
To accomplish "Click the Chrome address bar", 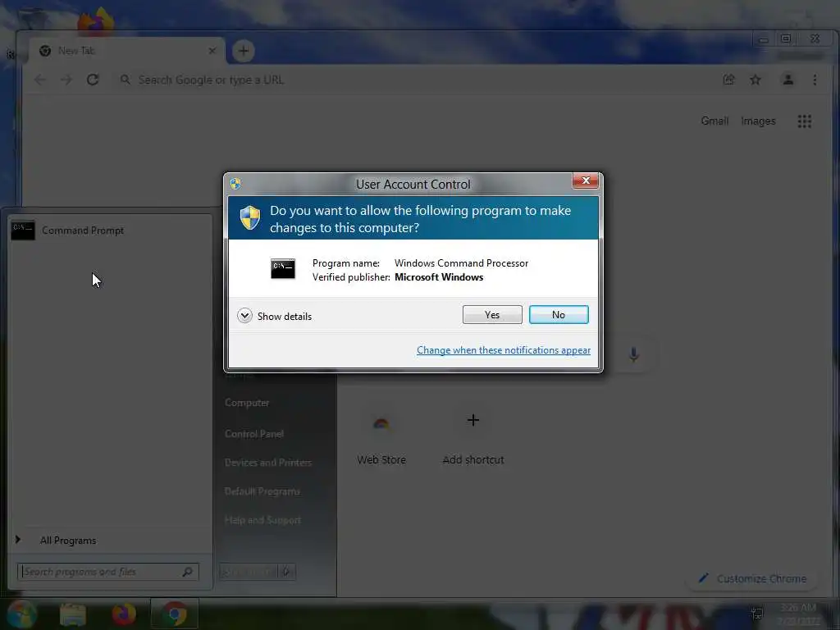I will [418, 80].
